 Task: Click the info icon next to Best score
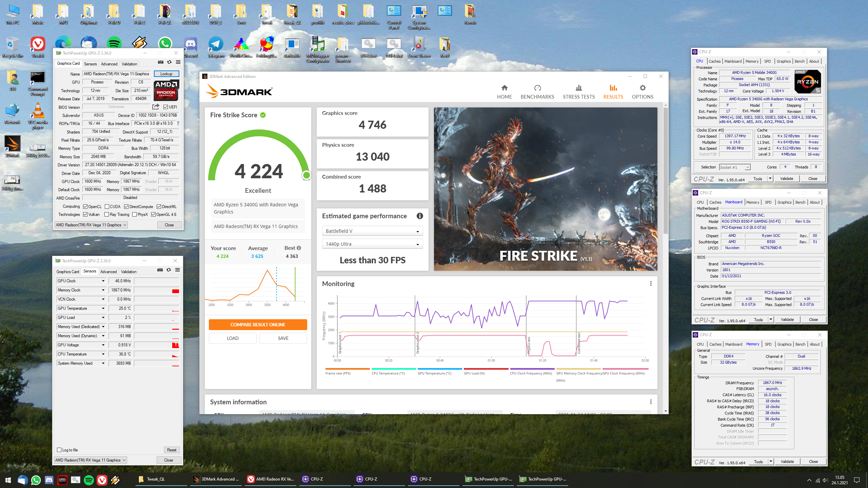point(299,248)
